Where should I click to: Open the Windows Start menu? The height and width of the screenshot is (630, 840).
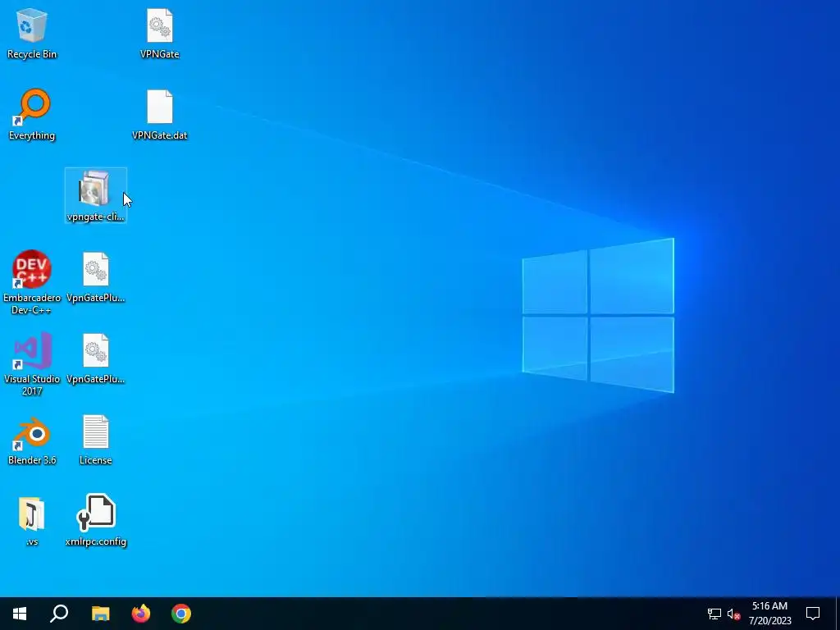(x=20, y=614)
